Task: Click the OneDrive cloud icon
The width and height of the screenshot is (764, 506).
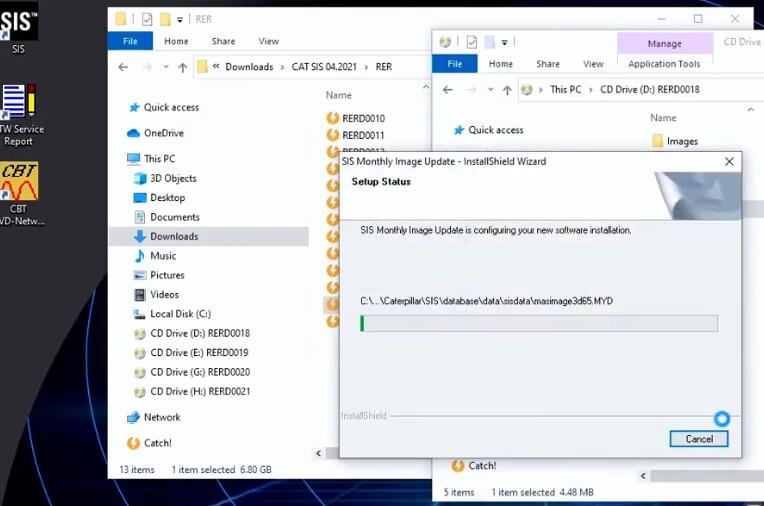Action: click(133, 133)
